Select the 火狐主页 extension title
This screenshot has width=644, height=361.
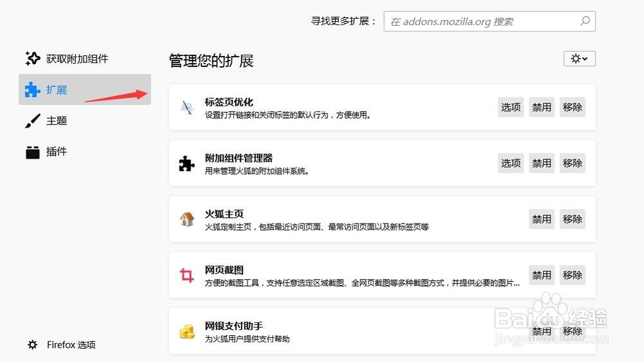(x=224, y=214)
